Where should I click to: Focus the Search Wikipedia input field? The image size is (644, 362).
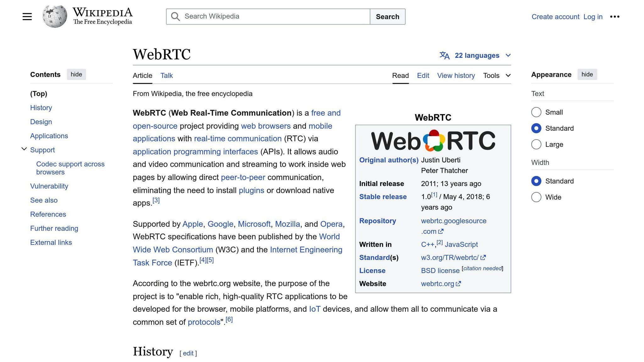pyautogui.click(x=268, y=17)
